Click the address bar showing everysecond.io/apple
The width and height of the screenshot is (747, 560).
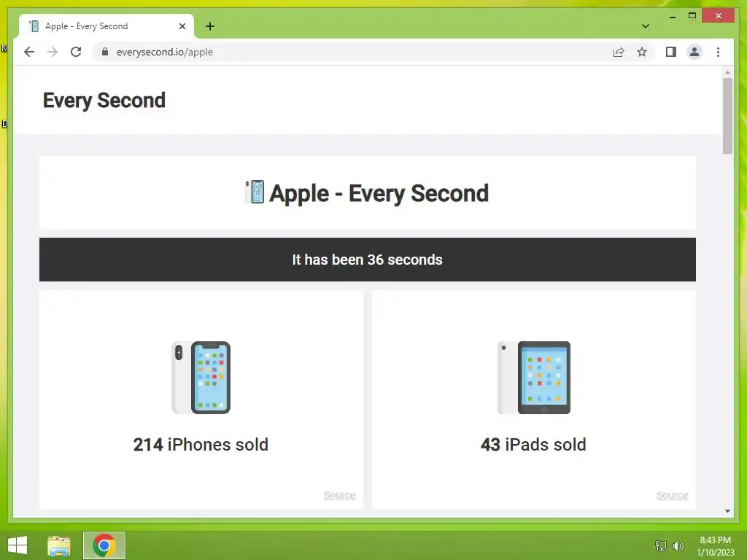[x=352, y=52]
